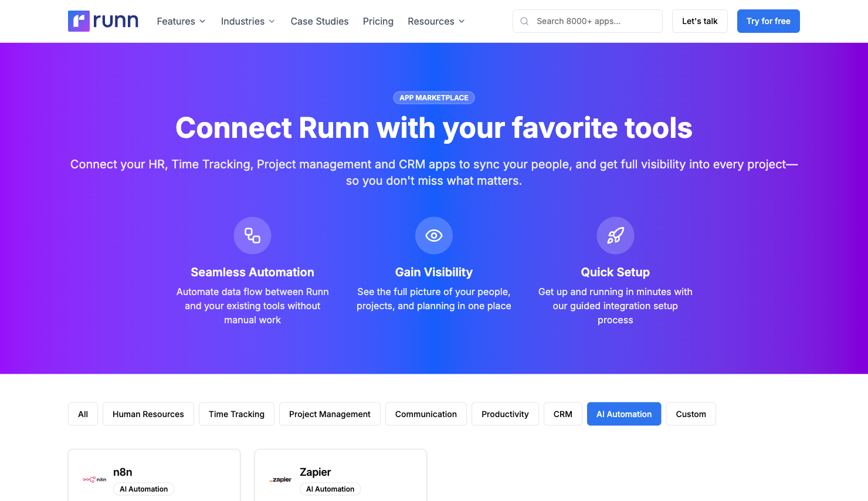Screen dimensions: 868x501
Task: Focus the Search 8000+ apps field
Action: point(588,21)
